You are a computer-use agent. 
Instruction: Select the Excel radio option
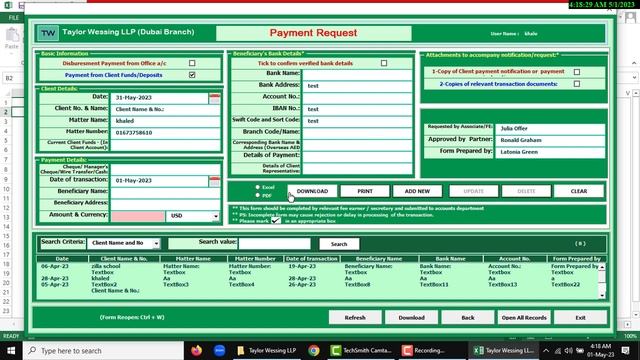[x=258, y=187]
